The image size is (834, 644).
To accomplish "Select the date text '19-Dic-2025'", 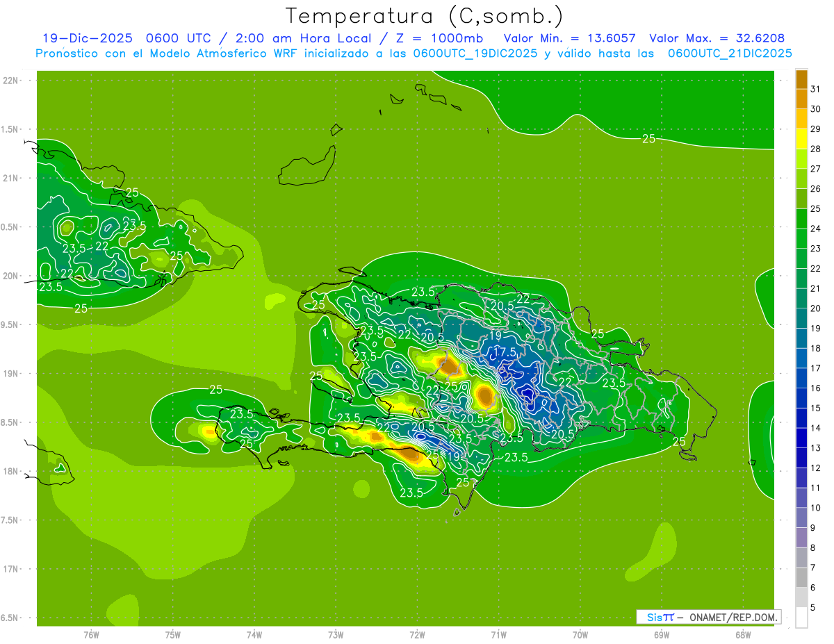I will coord(88,38).
